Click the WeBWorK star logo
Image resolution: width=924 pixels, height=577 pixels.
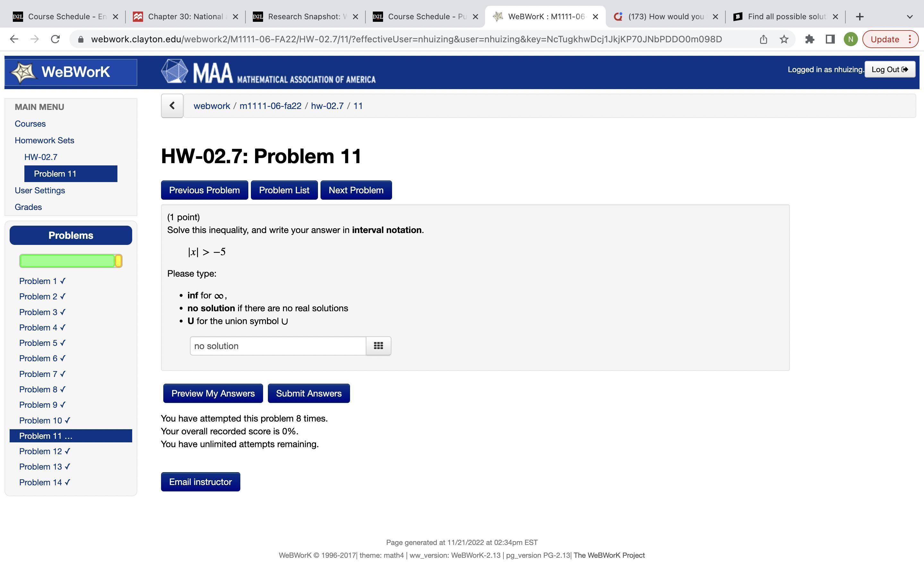(24, 72)
